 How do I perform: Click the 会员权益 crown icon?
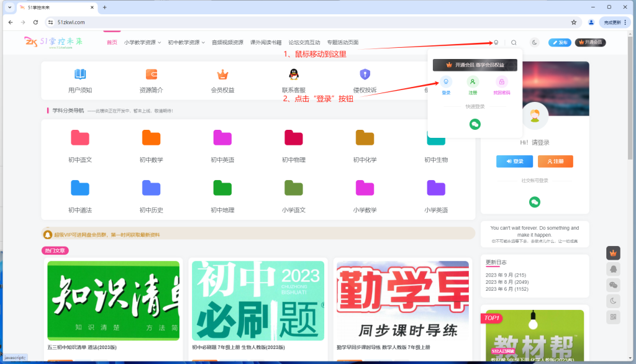point(222,75)
